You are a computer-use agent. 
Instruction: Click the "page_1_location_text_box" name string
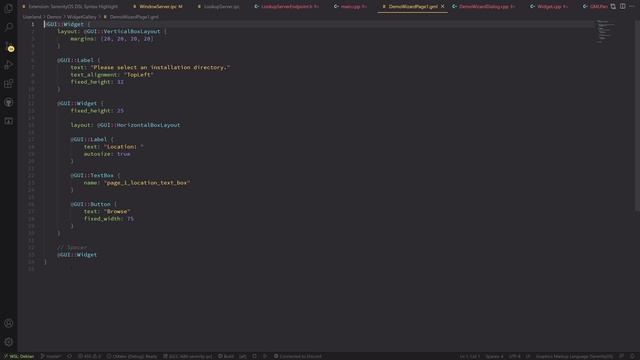147,183
